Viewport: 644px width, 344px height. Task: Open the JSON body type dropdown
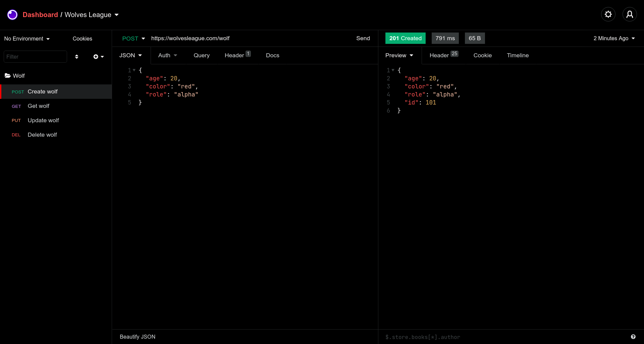coord(130,55)
